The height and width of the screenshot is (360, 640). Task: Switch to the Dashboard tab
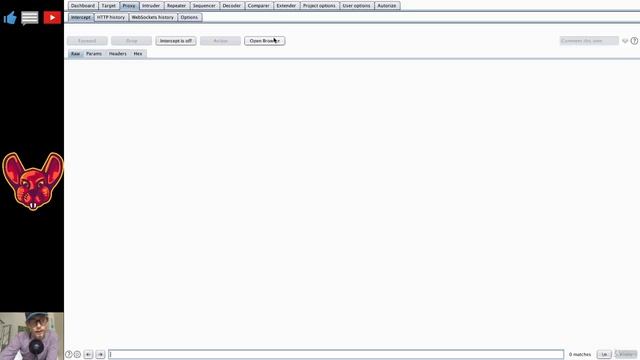pyautogui.click(x=83, y=6)
